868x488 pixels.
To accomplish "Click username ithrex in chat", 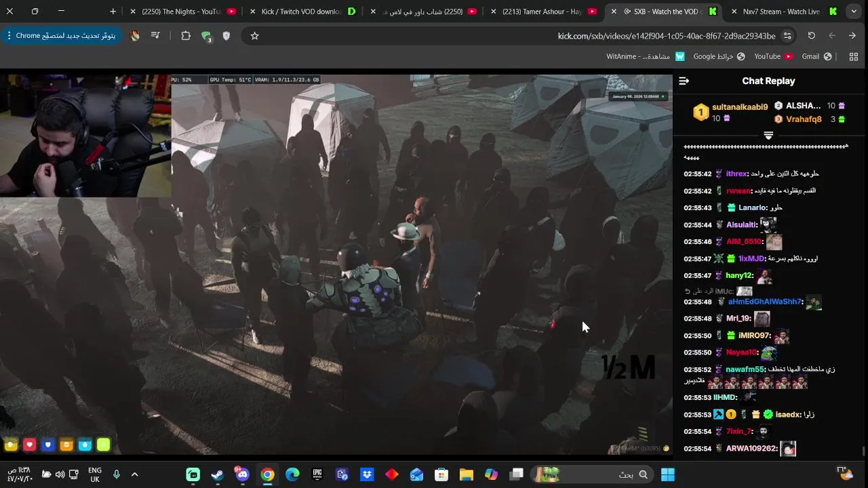I will coord(736,174).
